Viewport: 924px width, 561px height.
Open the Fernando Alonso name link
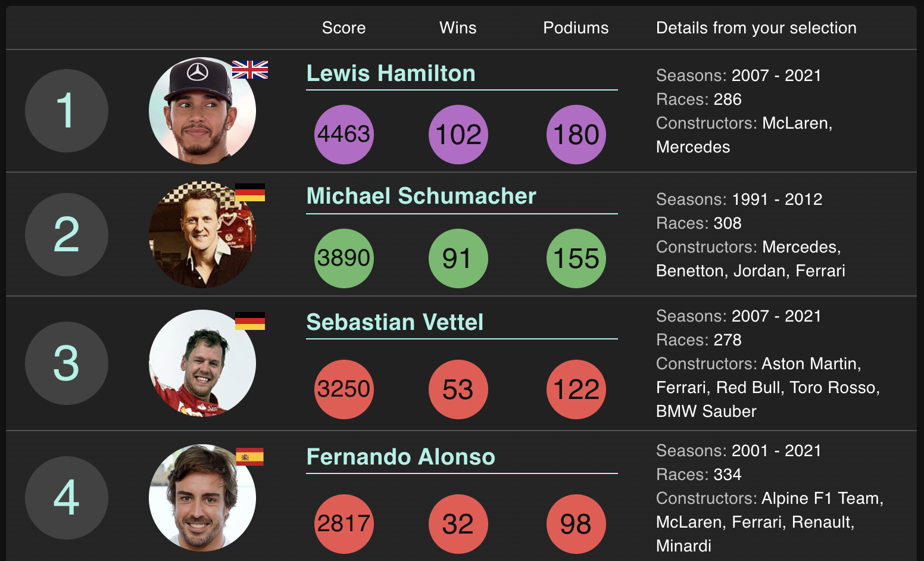point(401,457)
